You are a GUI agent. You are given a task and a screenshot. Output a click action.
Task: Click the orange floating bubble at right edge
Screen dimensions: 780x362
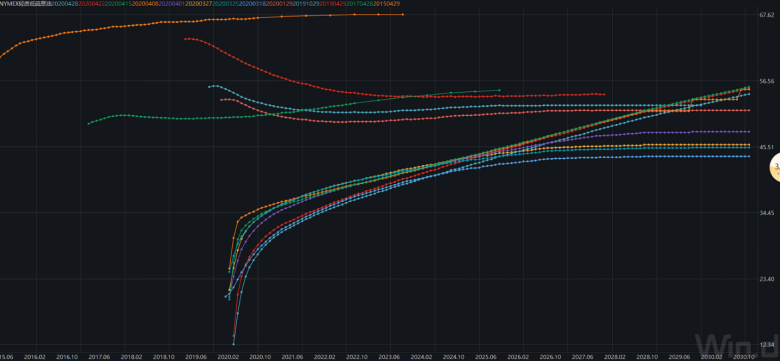[775, 169]
